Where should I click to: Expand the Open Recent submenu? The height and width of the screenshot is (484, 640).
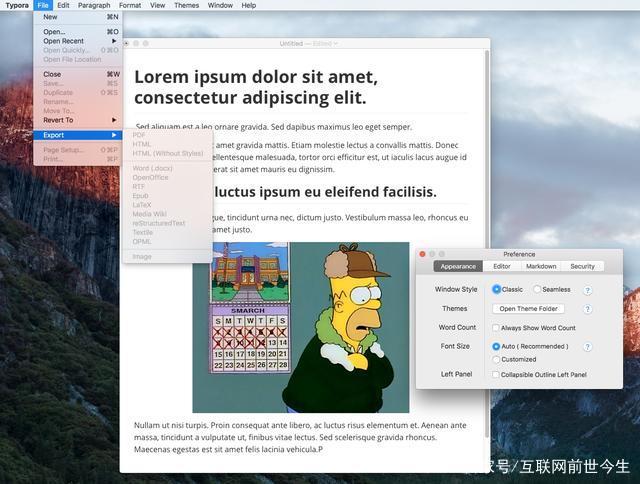78,41
